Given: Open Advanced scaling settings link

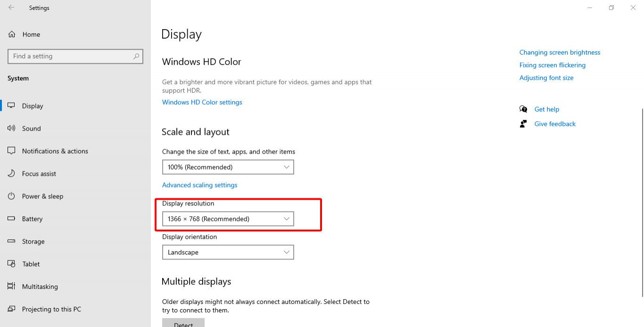Looking at the screenshot, I should click(x=199, y=185).
